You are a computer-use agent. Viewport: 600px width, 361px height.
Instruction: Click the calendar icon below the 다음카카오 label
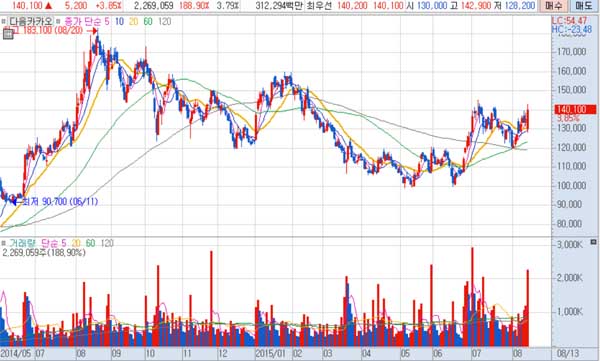8,34
